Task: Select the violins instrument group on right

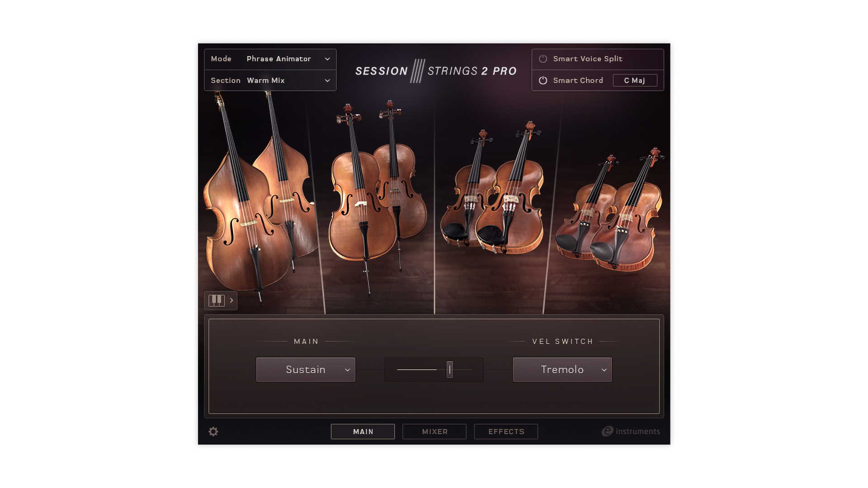Action: pyautogui.click(x=610, y=217)
